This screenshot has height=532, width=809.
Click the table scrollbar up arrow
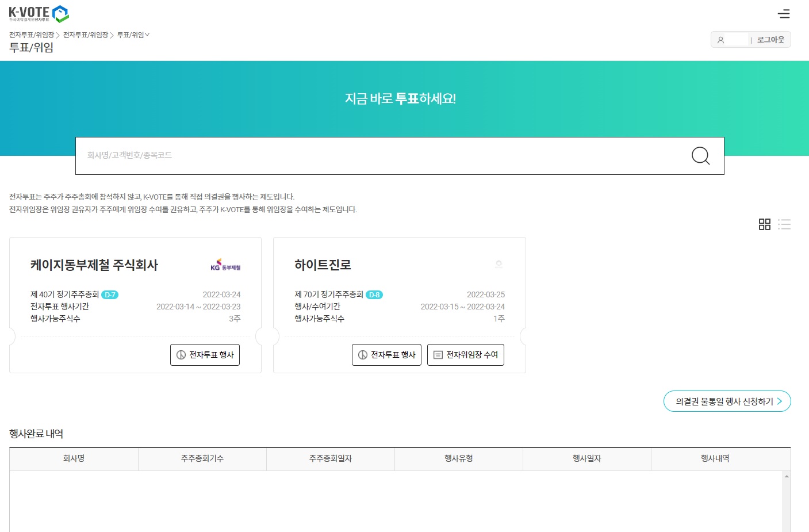787,476
